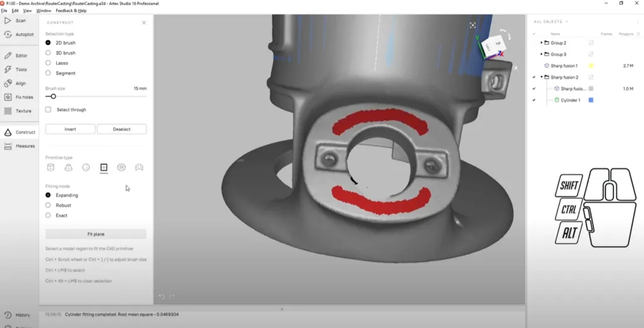Enable the Select through checkbox
Viewport: 644px width, 328px height.
[x=48, y=110]
